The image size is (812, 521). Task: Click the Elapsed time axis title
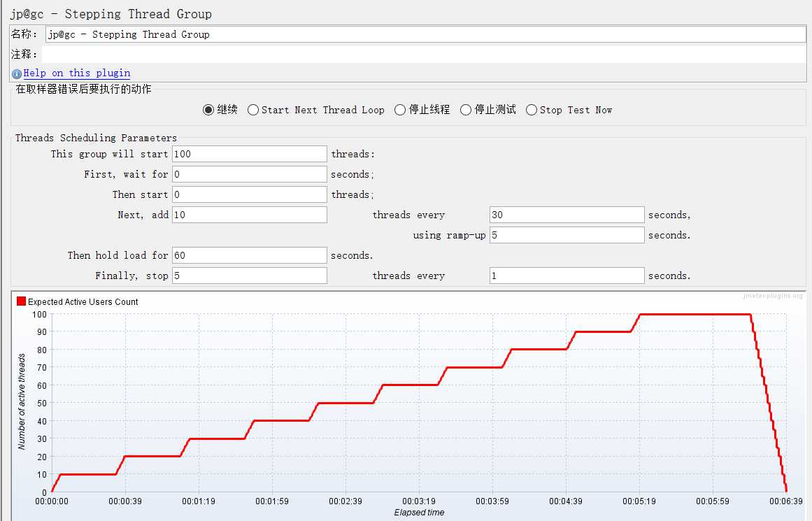coord(419,512)
